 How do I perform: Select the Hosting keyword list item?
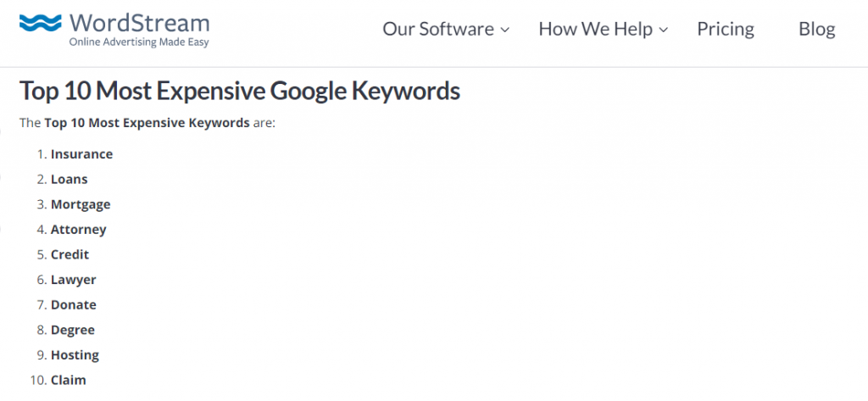pyautogui.click(x=75, y=354)
